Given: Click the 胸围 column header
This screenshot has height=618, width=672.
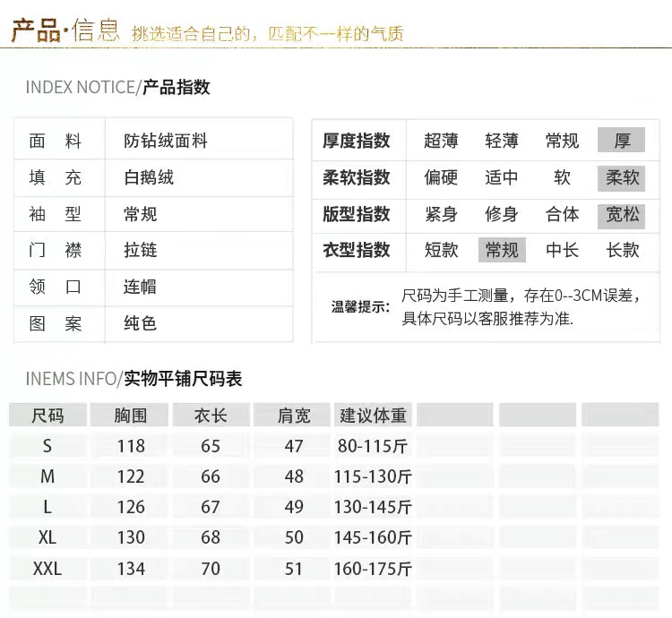Looking at the screenshot, I should click(131, 416).
